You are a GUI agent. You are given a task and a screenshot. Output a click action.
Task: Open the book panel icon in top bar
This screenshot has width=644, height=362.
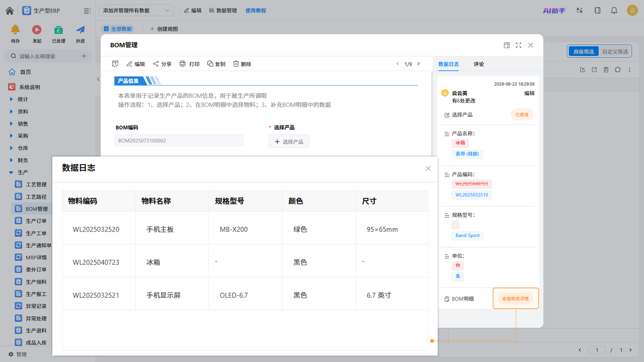597,11
